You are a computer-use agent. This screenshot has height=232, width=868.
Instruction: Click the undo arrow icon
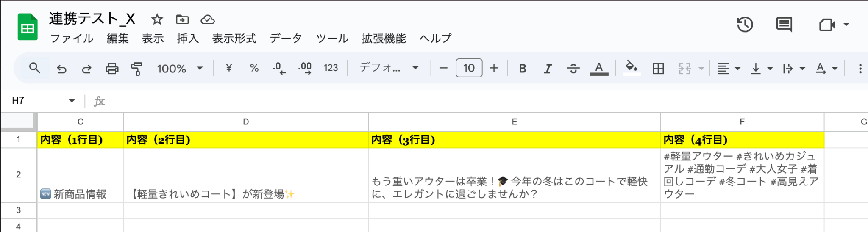click(62, 69)
